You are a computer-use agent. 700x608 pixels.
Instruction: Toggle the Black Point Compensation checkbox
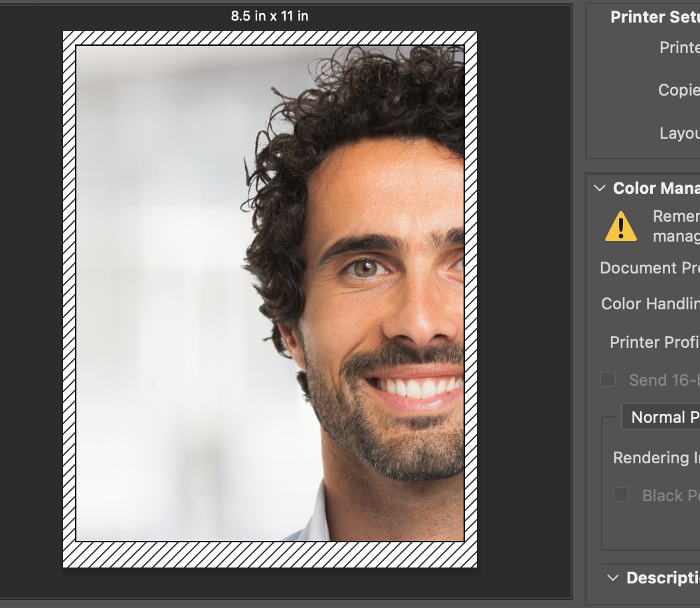tap(621, 495)
